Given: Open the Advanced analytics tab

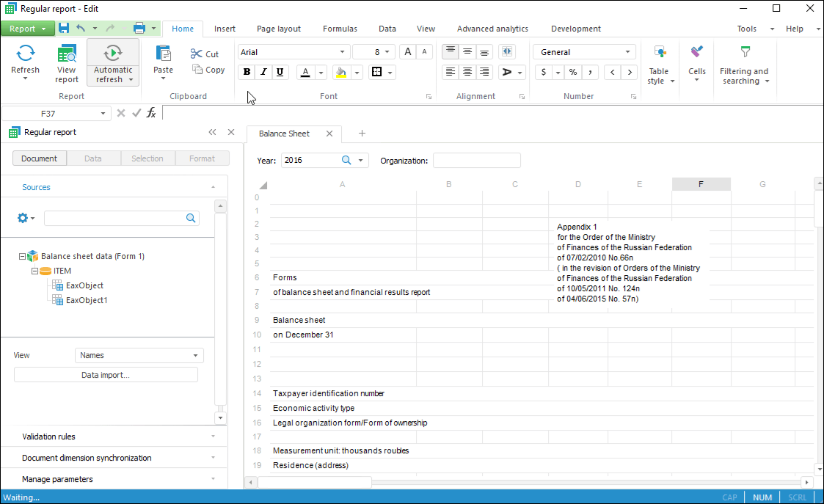Looking at the screenshot, I should 492,29.
